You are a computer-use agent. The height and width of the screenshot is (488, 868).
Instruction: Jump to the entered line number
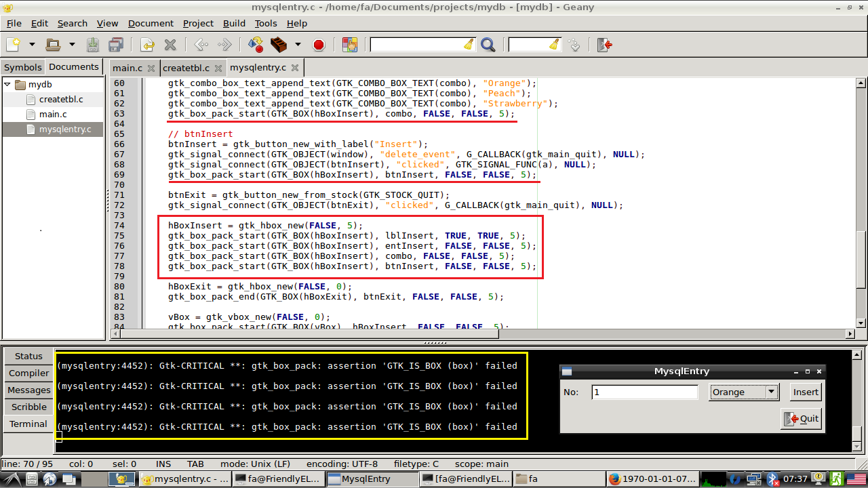click(574, 45)
